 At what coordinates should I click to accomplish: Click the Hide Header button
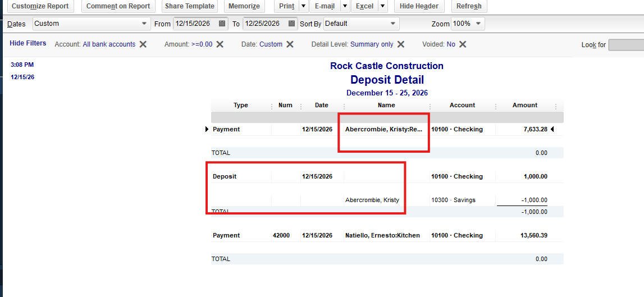(419, 6)
